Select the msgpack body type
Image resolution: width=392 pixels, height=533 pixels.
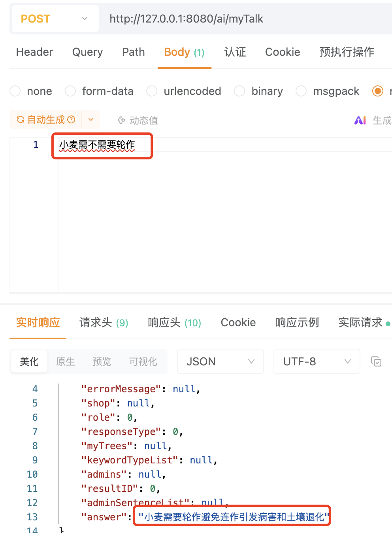[301, 91]
